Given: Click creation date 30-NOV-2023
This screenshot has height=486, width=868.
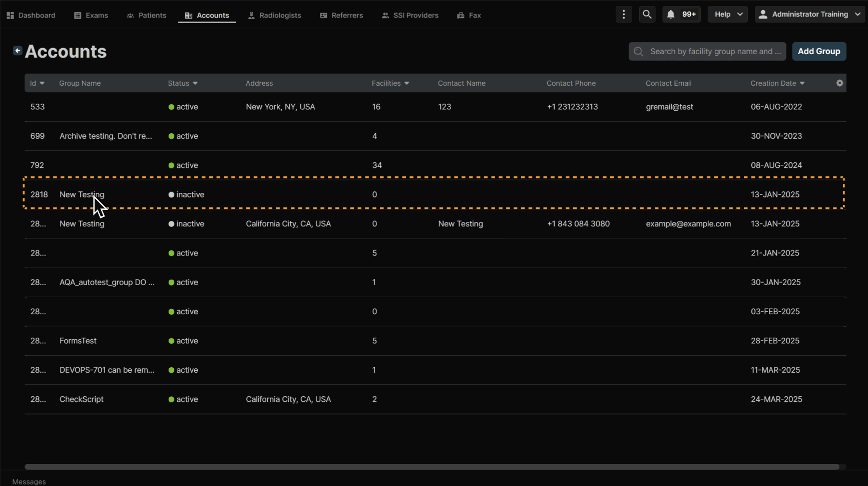Looking at the screenshot, I should coord(776,136).
